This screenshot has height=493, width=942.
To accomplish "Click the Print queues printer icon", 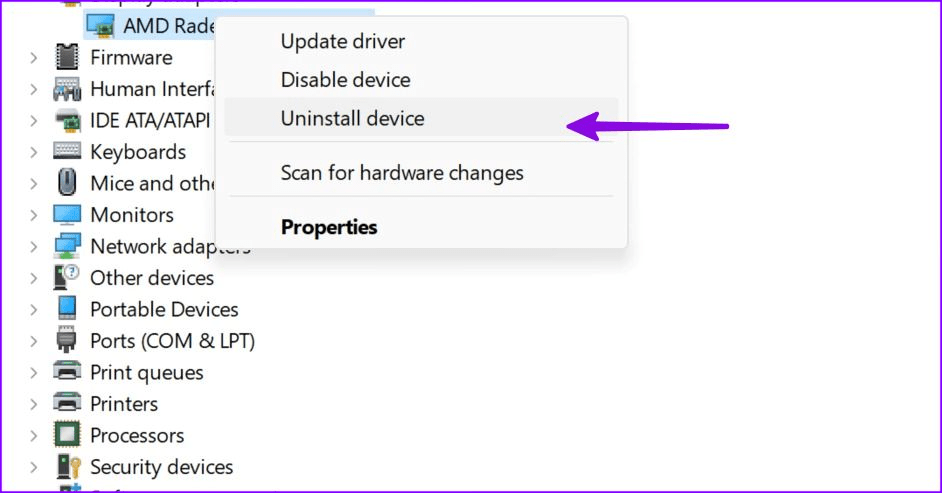I will [x=66, y=372].
